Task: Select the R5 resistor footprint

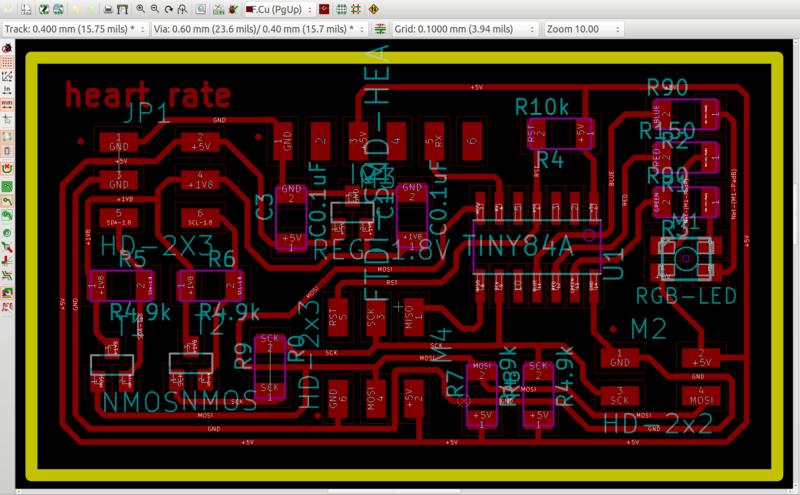Action: click(121, 286)
